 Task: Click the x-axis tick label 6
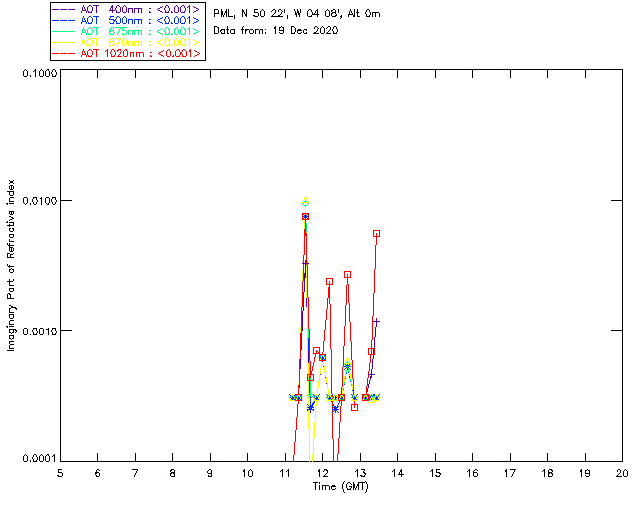click(98, 474)
